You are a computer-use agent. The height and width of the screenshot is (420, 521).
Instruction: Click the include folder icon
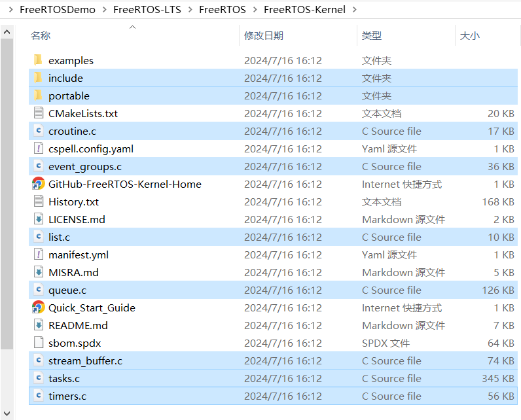[38, 78]
